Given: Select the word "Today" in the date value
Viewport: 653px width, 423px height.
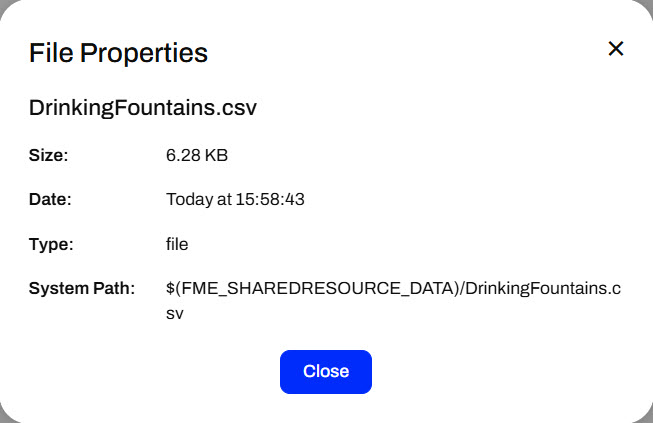Looking at the screenshot, I should [189, 199].
